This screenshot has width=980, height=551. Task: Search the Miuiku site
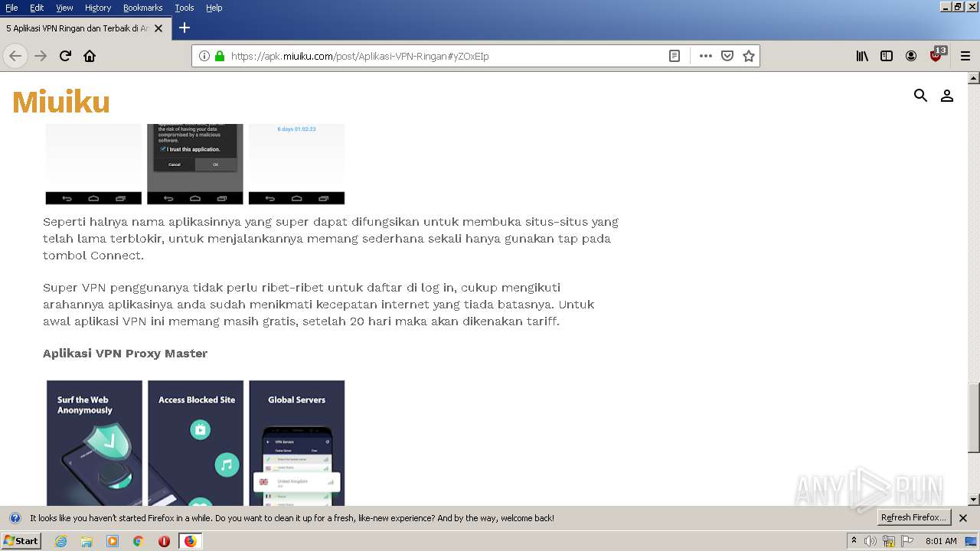(921, 96)
